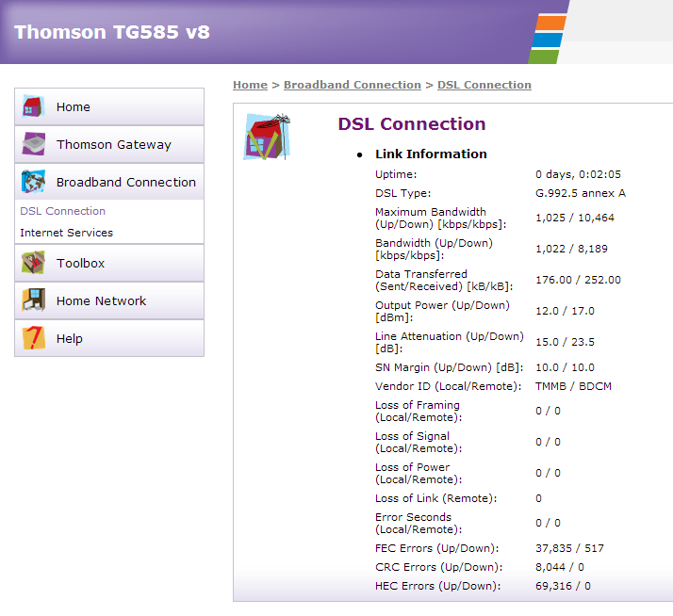673x616 pixels.
Task: Click the Loss of Link (Remote) label
Action: 436,498
